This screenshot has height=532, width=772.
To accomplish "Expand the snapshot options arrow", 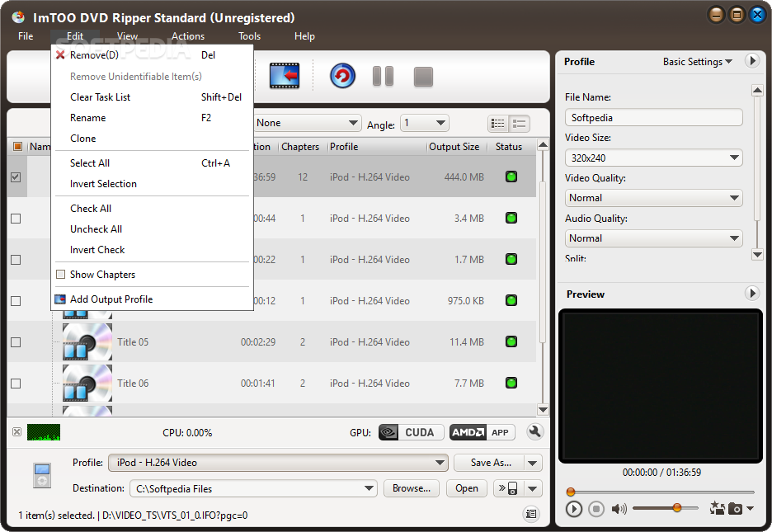I will (x=751, y=508).
